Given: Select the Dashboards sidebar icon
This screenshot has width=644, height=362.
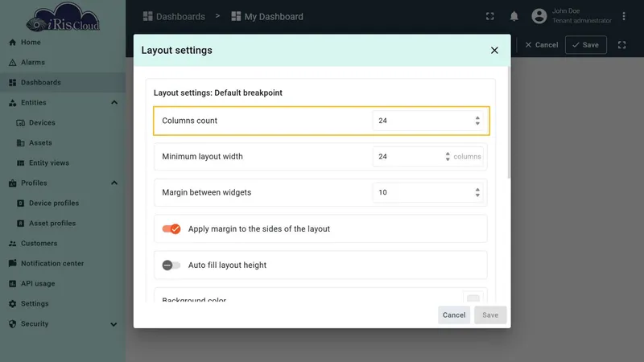Looking at the screenshot, I should click(x=12, y=83).
